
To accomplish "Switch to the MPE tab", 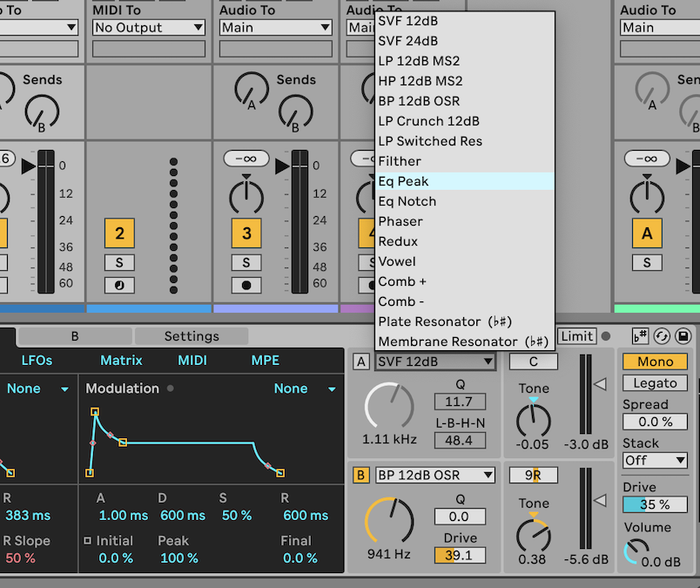I will (265, 360).
